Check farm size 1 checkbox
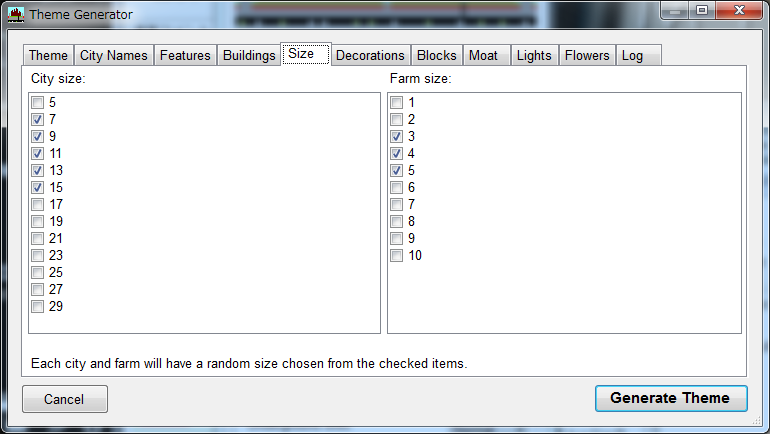Screen dimensions: 770x434 coord(396,103)
